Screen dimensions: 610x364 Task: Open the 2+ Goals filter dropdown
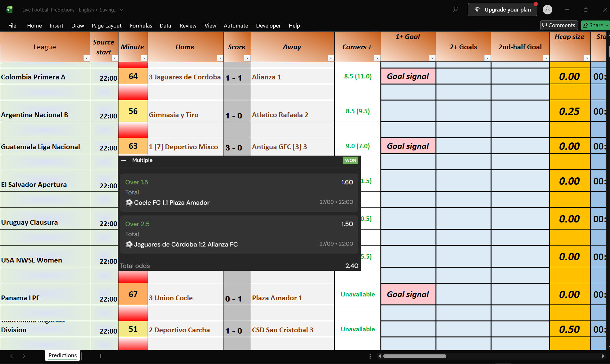tap(487, 58)
